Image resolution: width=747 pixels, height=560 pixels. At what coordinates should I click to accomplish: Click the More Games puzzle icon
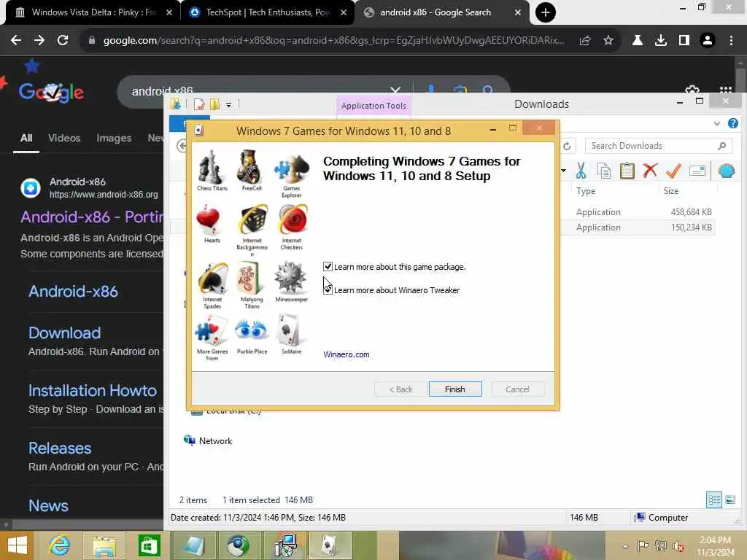point(212,332)
